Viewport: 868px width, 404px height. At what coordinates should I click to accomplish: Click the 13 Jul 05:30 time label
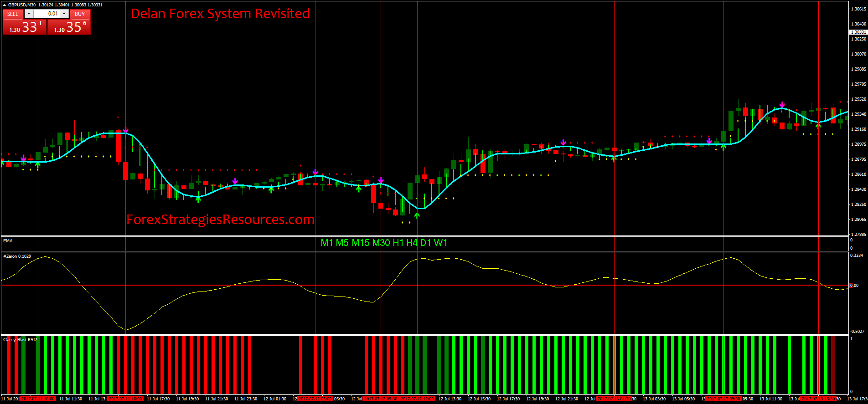pyautogui.click(x=683, y=399)
